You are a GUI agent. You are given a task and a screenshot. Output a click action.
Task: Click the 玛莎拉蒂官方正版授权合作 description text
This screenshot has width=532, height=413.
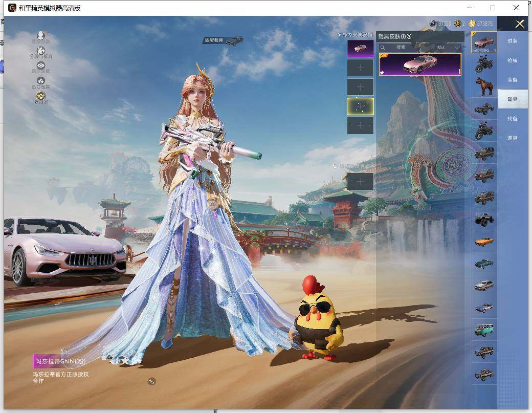click(x=61, y=377)
